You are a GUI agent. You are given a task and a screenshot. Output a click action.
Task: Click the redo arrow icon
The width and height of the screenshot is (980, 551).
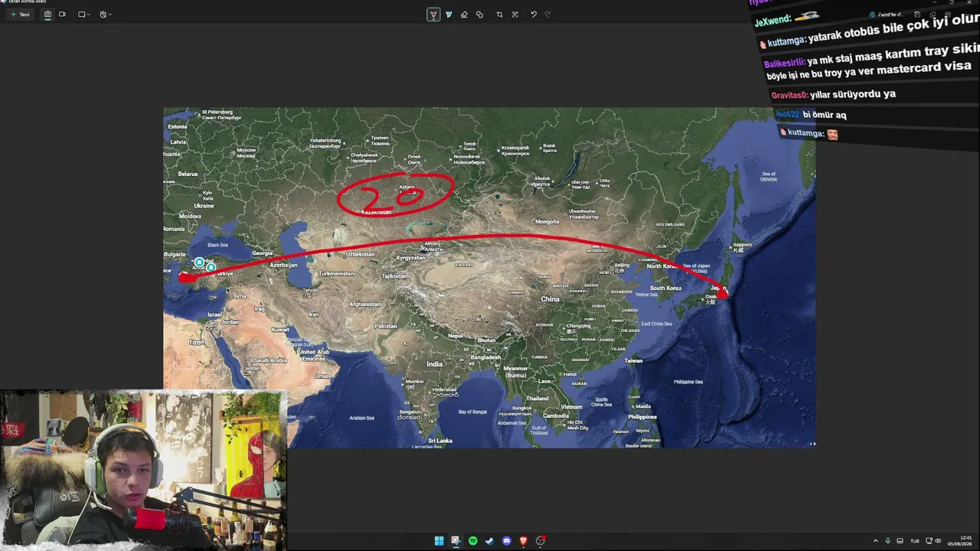click(547, 15)
